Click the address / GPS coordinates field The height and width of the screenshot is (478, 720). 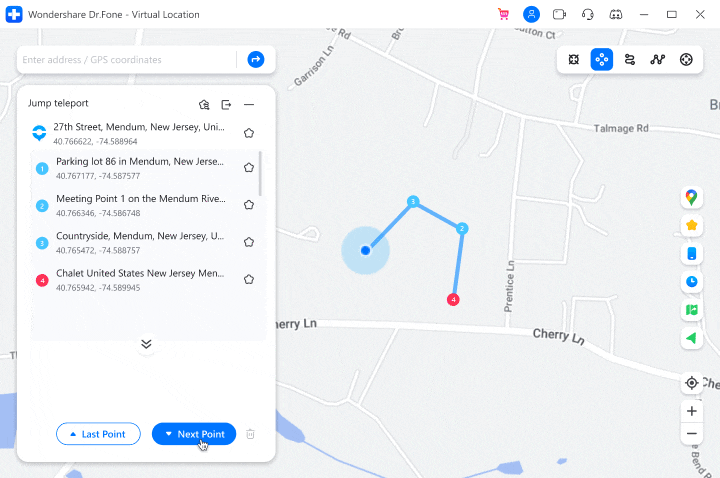click(x=127, y=60)
